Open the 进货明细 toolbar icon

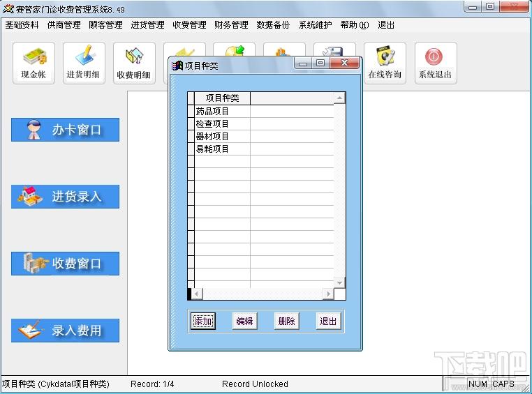point(84,63)
